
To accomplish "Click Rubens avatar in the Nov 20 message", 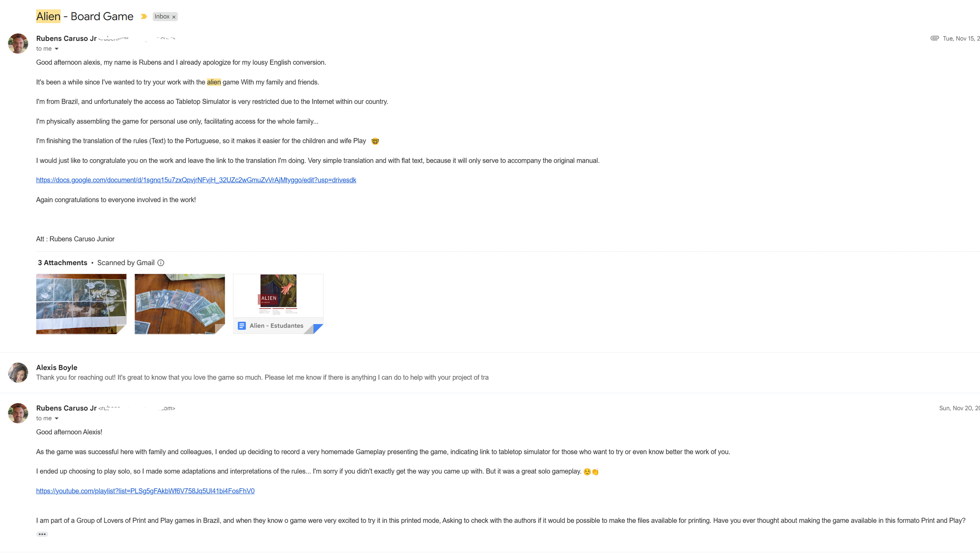I will (18, 413).
